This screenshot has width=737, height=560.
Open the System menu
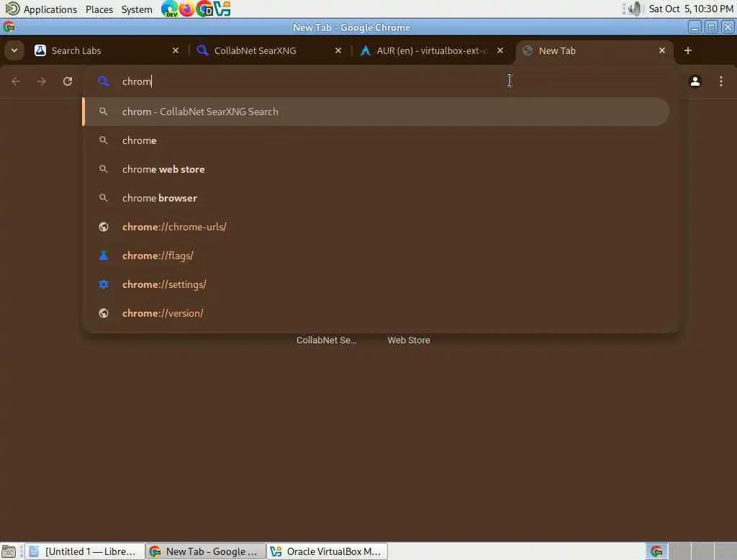[x=137, y=9]
